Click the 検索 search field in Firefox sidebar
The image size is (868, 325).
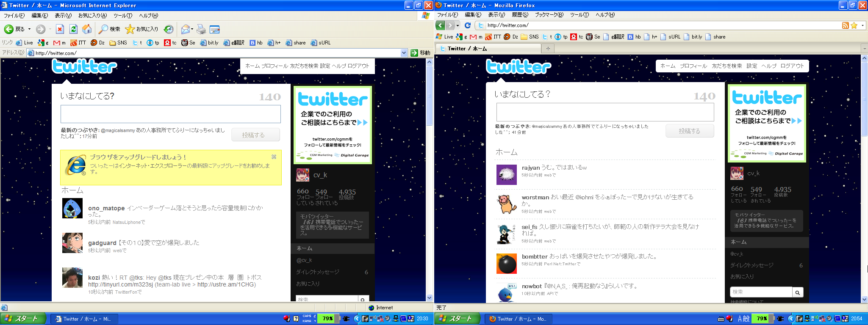[x=761, y=292]
